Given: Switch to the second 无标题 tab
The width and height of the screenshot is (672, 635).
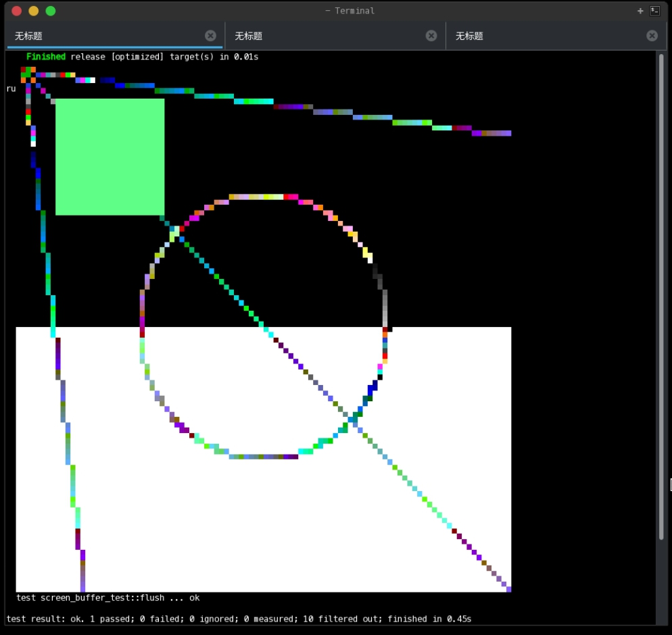Looking at the screenshot, I should coord(335,36).
